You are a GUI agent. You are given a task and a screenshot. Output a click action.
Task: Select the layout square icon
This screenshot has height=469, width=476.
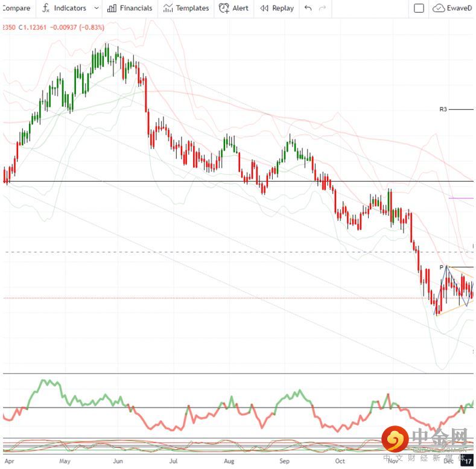(x=419, y=8)
